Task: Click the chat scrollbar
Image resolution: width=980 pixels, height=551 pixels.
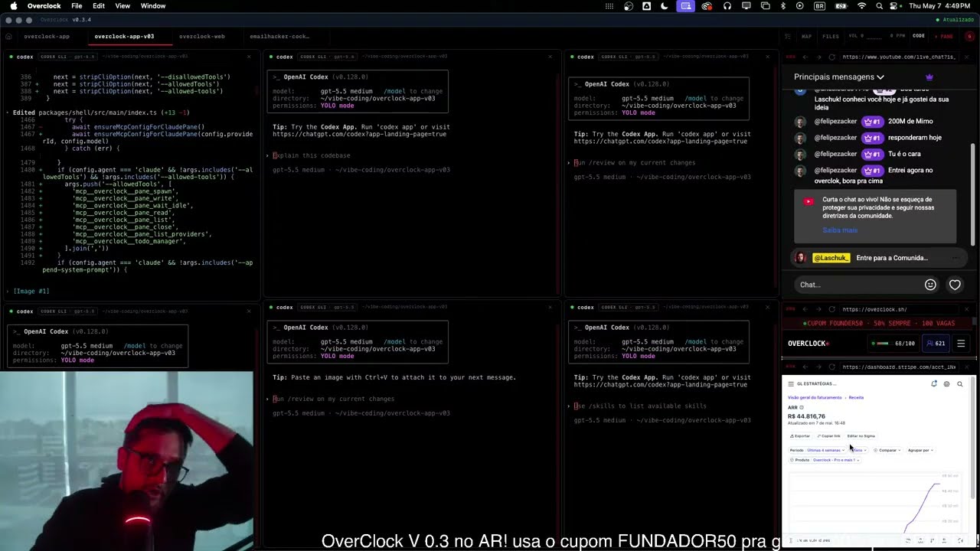Action: pos(973,193)
